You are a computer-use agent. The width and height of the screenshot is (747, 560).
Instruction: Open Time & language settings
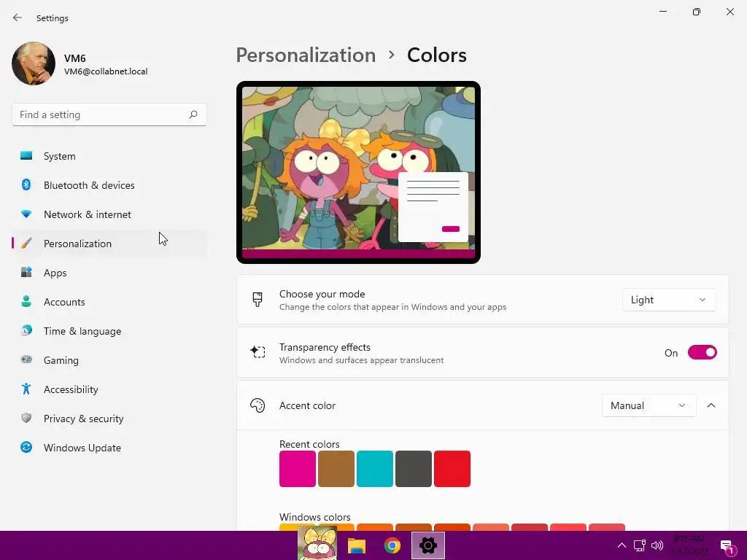109,331
